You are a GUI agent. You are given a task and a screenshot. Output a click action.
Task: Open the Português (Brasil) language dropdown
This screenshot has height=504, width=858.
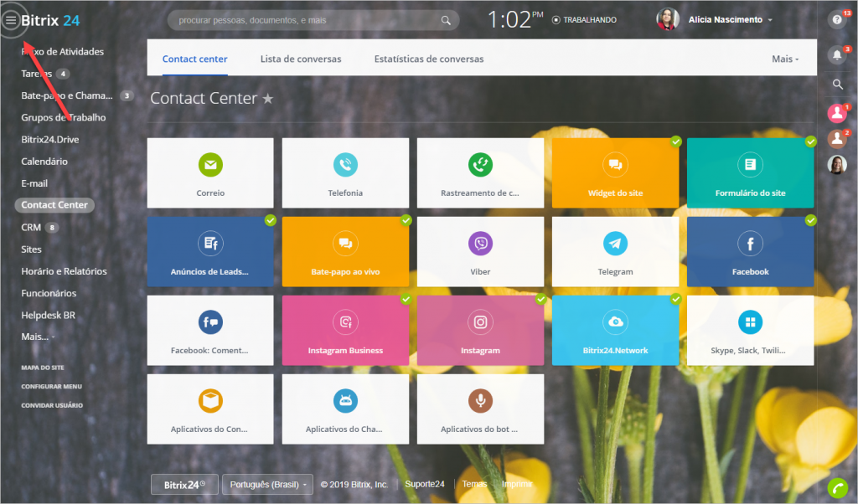point(267,484)
